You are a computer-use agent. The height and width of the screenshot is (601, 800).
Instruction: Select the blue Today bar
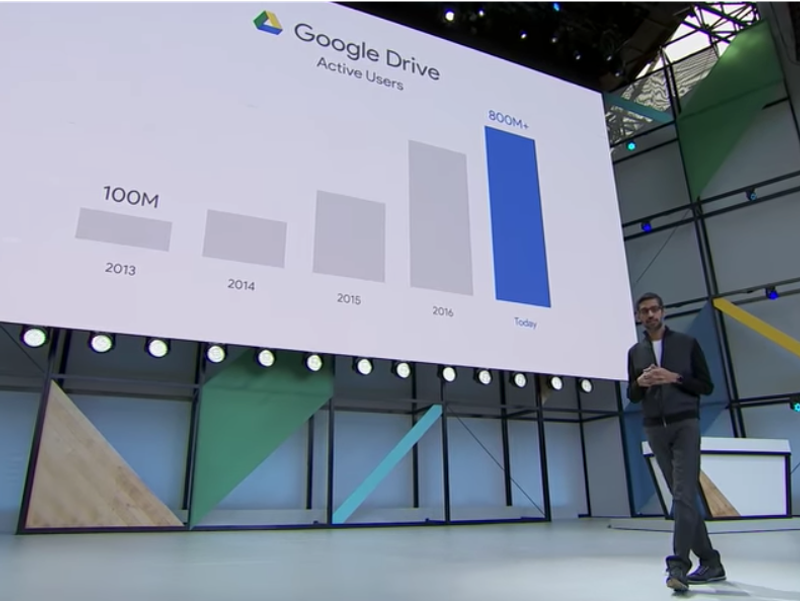tap(518, 217)
